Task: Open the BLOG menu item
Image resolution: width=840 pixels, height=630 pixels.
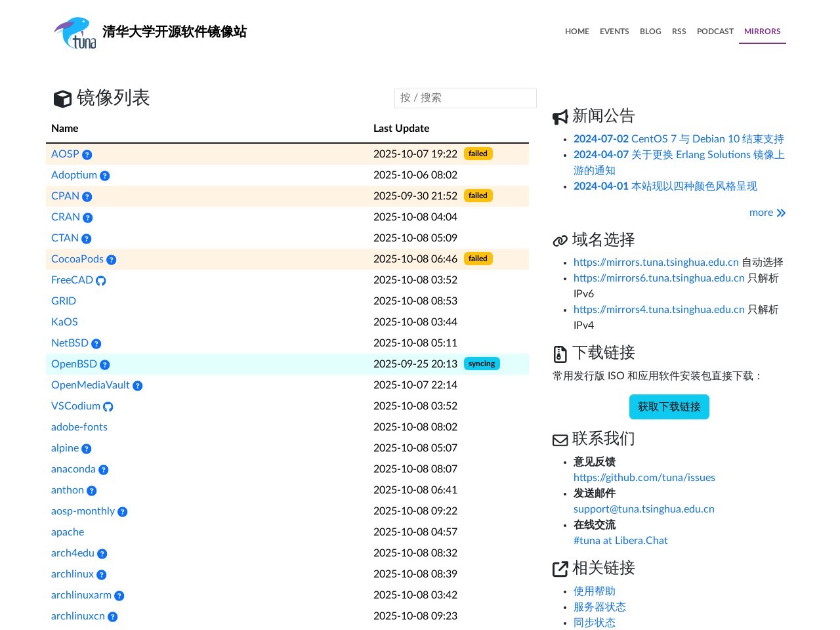Action: [x=650, y=31]
